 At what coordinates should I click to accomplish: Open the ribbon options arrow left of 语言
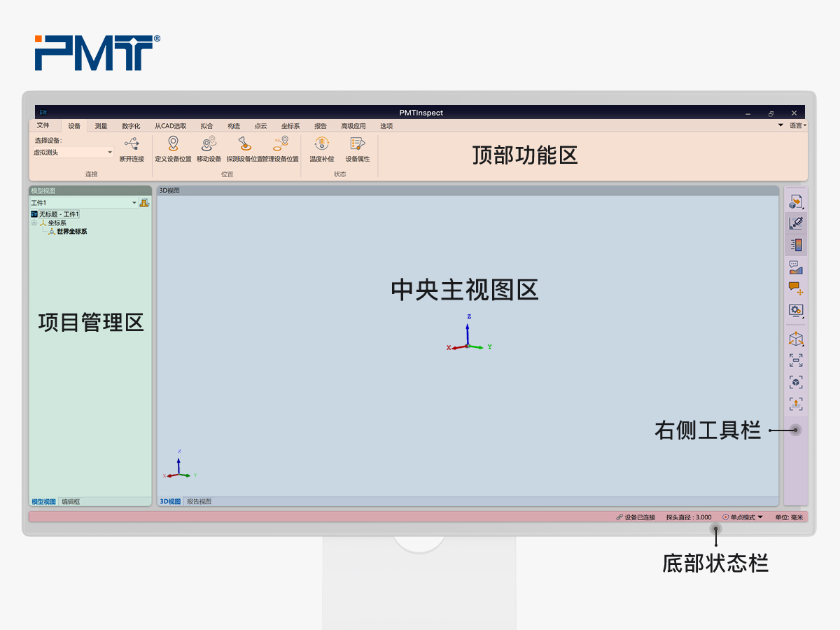pyautogui.click(x=781, y=126)
